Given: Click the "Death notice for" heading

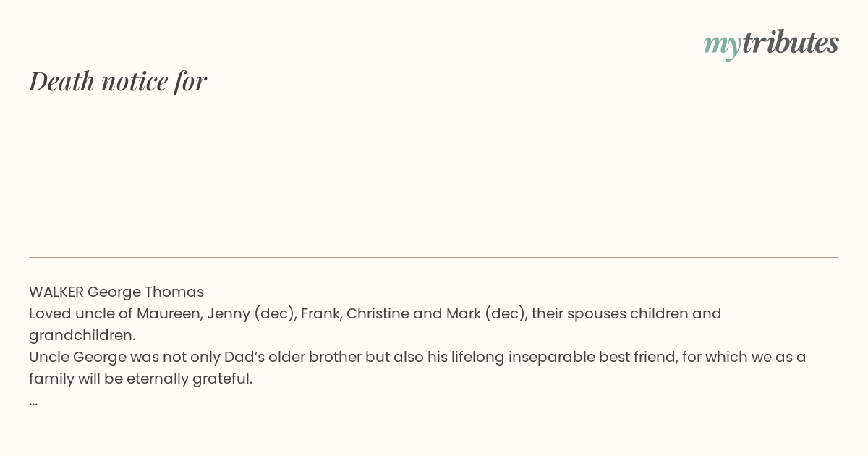Looking at the screenshot, I should pos(118,81).
